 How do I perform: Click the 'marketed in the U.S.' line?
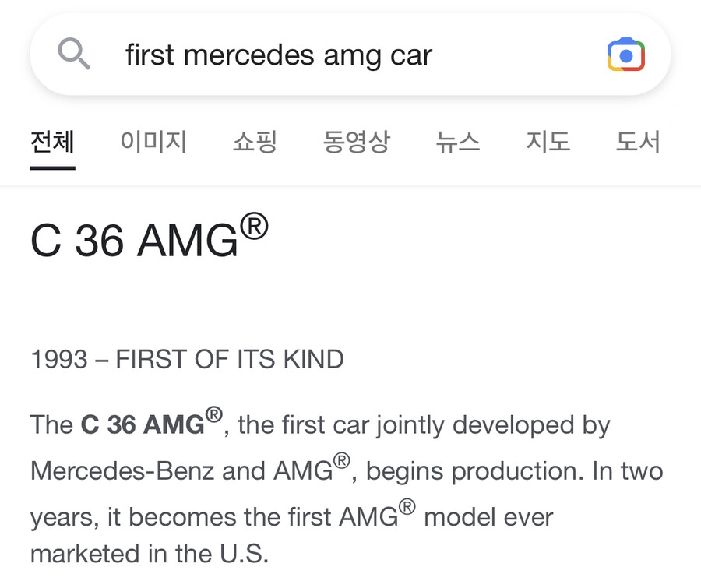click(x=150, y=554)
